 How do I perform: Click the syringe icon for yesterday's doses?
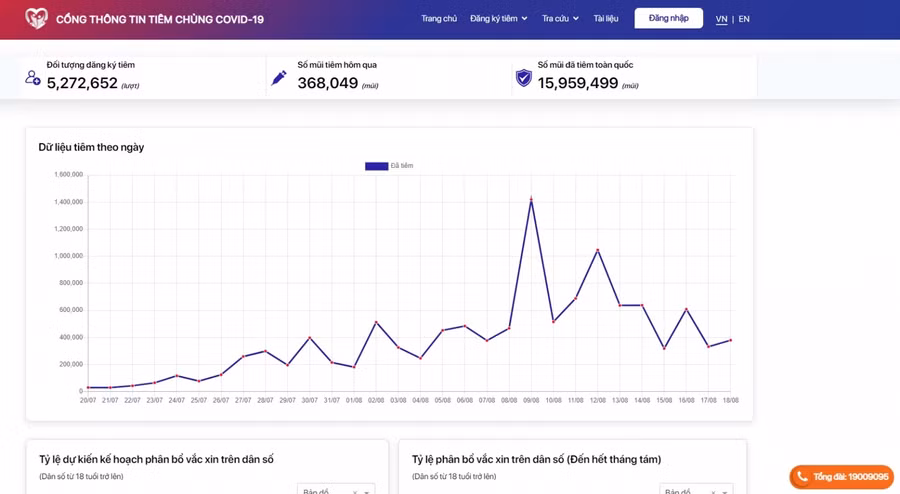click(x=279, y=78)
